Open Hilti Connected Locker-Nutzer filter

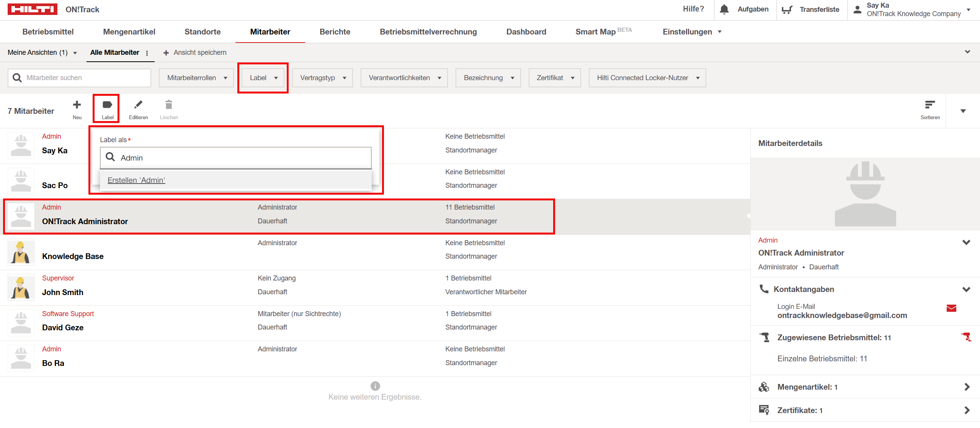click(647, 78)
